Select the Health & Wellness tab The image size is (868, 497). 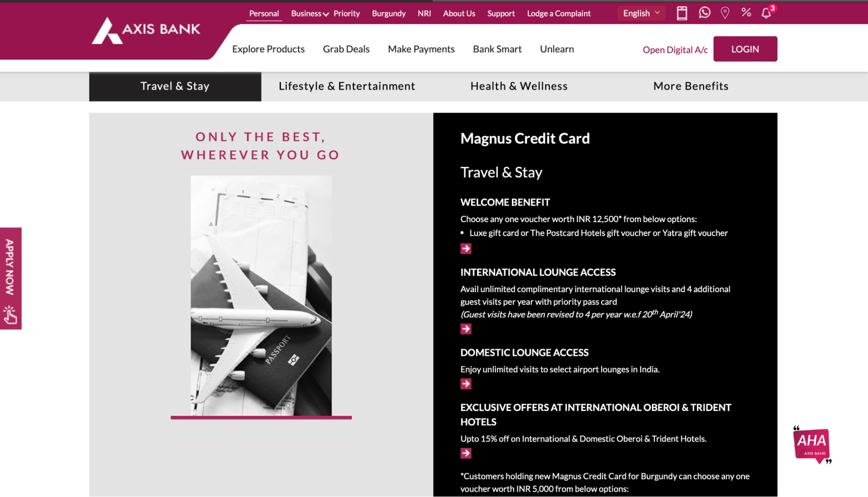(519, 86)
